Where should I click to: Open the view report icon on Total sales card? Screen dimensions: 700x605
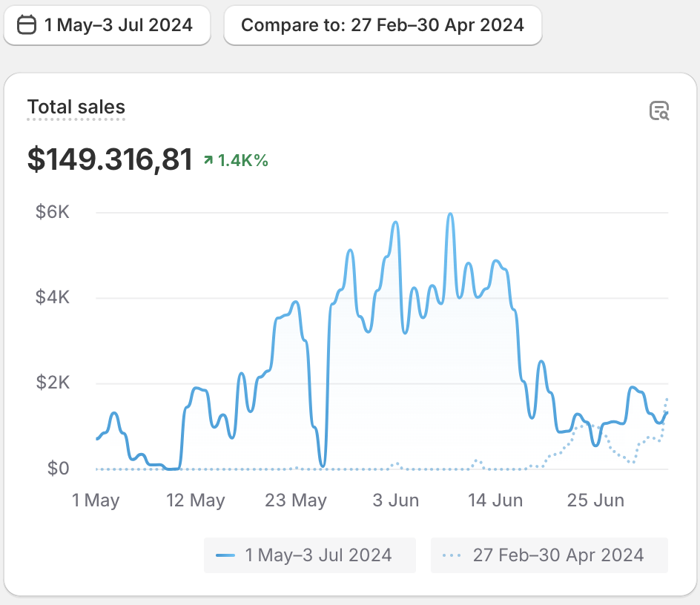(659, 111)
